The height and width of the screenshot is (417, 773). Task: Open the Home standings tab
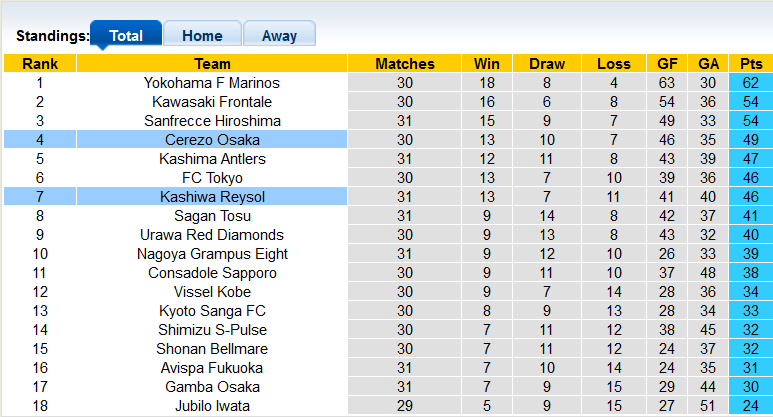click(202, 35)
